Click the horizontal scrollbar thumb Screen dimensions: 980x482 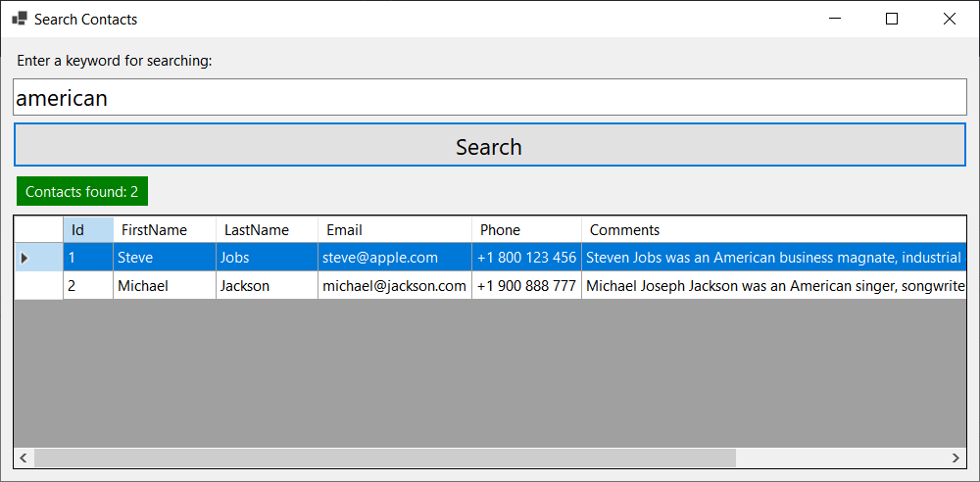pyautogui.click(x=385, y=458)
